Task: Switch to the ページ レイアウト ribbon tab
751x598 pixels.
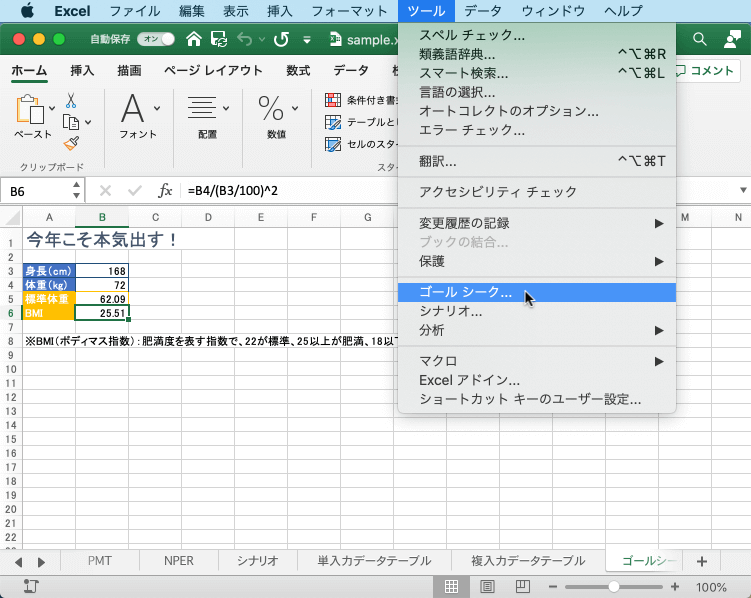Action: [213, 70]
